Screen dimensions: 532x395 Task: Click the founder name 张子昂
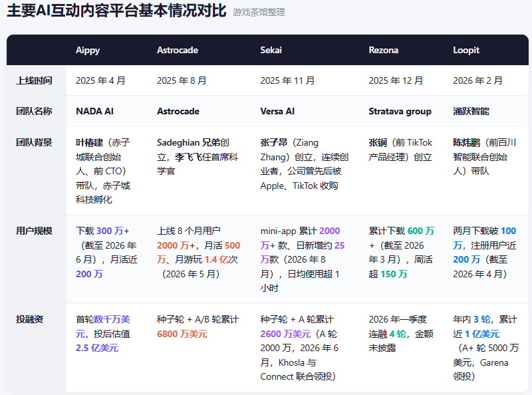tap(274, 142)
